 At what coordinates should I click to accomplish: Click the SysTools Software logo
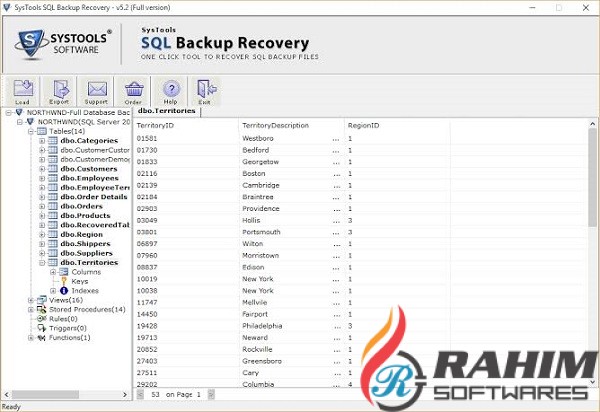[x=64, y=44]
